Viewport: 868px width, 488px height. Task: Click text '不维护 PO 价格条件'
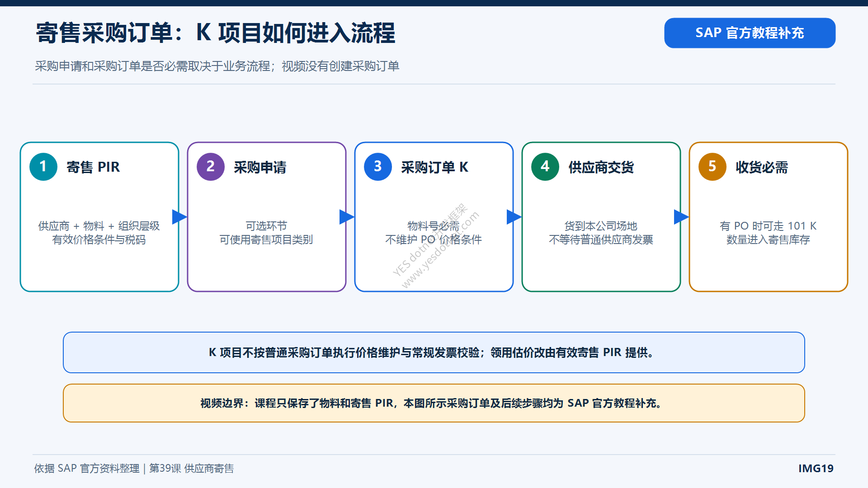tap(434, 239)
